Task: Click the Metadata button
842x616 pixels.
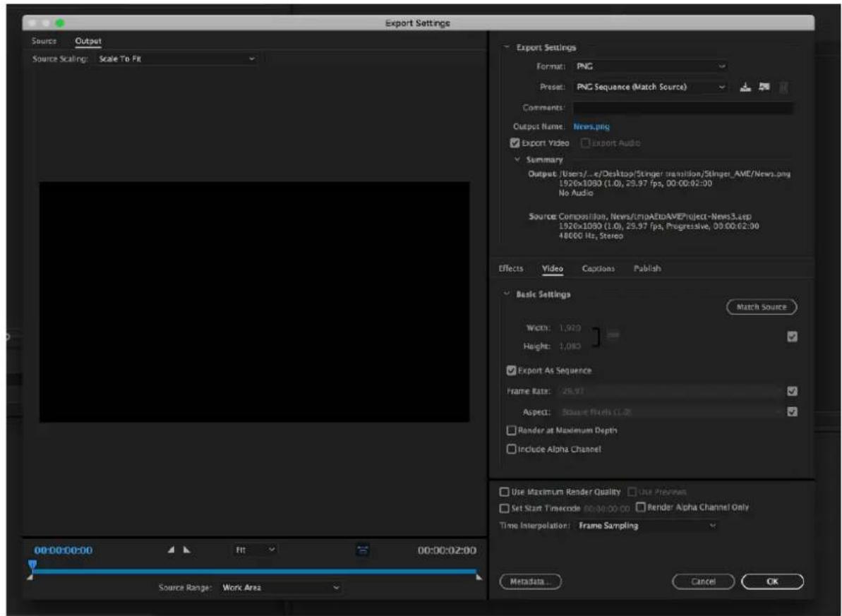Action: (531, 581)
